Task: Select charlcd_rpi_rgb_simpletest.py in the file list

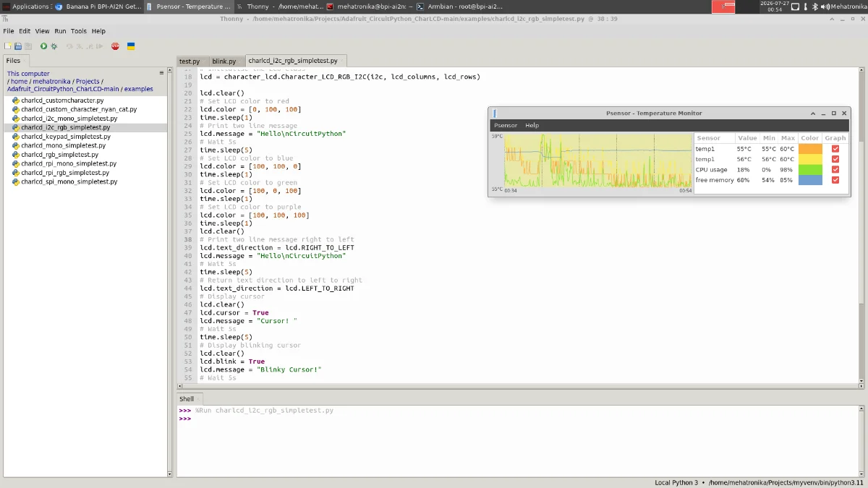Action: click(65, 173)
